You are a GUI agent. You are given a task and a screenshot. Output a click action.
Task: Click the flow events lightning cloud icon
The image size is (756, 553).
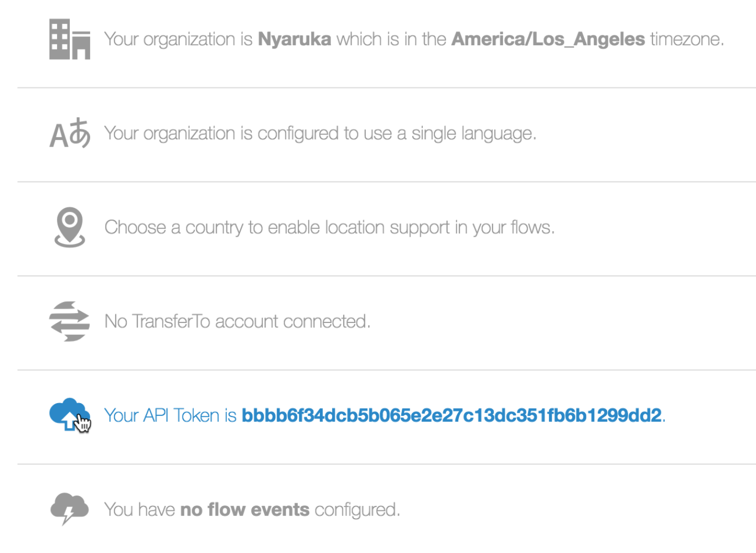point(69,508)
